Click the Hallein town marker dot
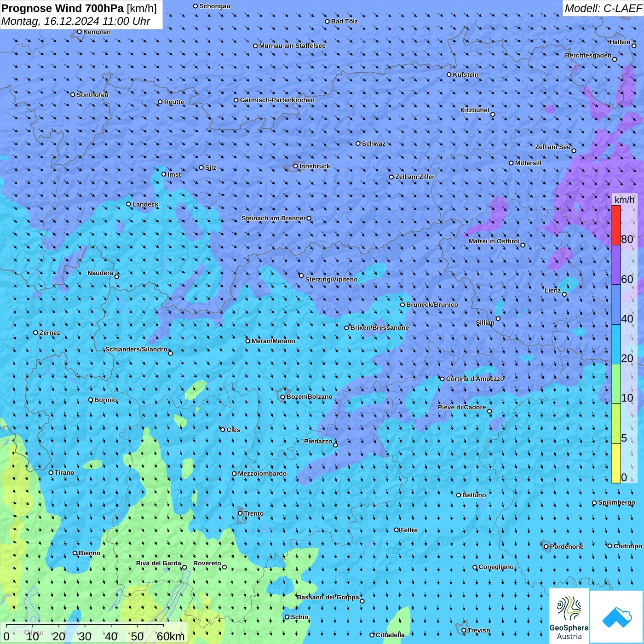This screenshot has height=644, width=644. tap(634, 46)
